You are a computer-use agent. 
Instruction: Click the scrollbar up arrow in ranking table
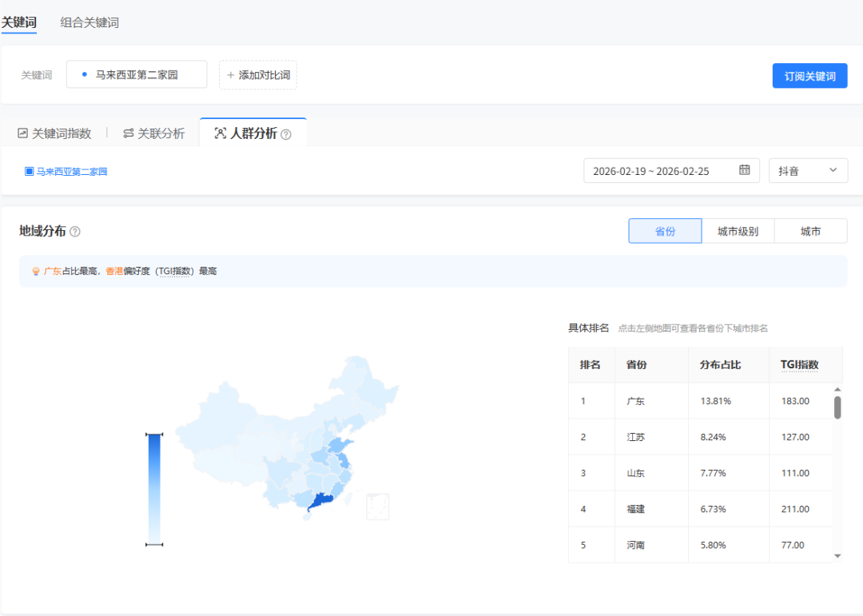(x=837, y=389)
